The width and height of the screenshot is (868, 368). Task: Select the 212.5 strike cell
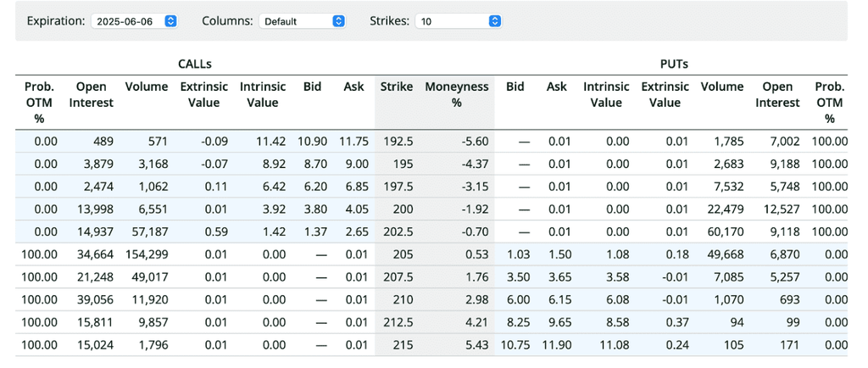tap(398, 322)
